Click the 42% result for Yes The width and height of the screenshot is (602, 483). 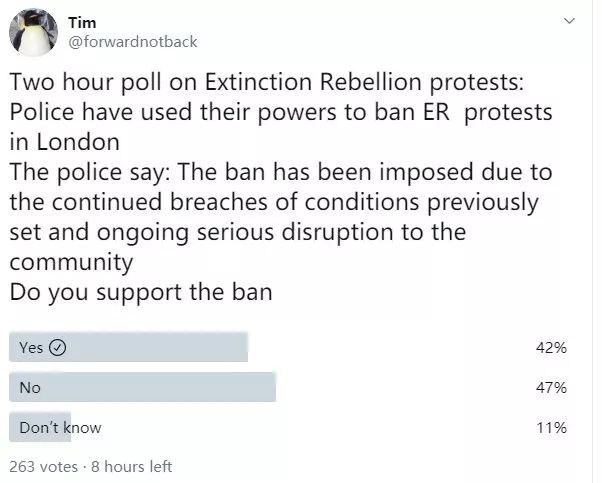[551, 348]
